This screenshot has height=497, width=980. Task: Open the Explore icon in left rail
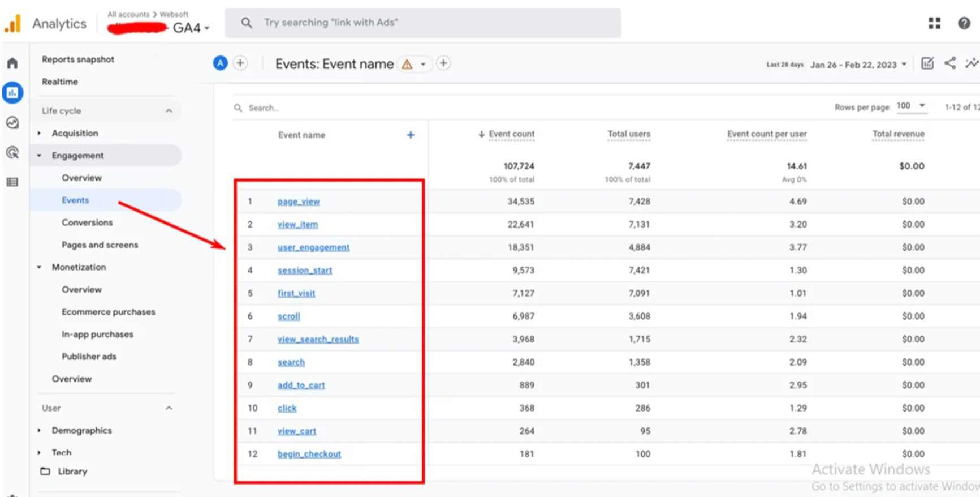point(12,123)
